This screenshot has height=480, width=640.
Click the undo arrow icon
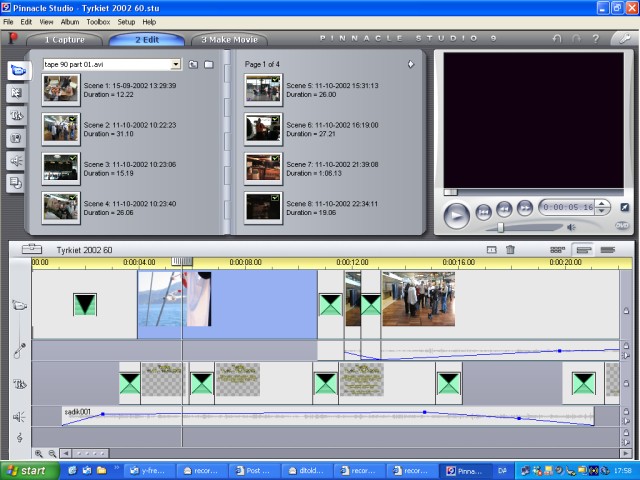pyautogui.click(x=557, y=39)
